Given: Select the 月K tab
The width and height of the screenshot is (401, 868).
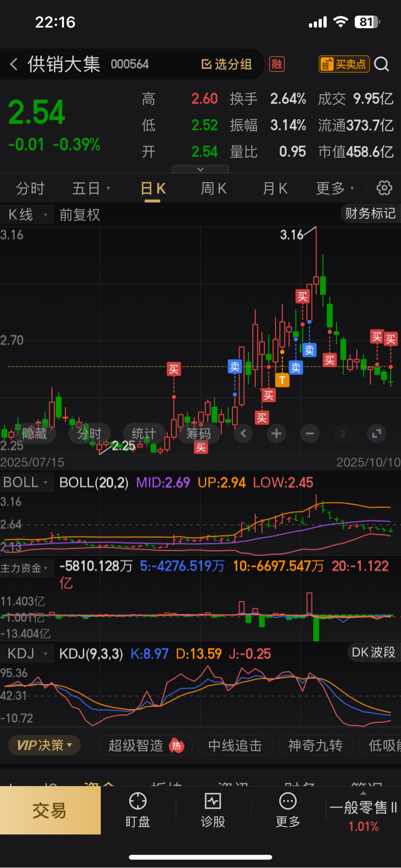Looking at the screenshot, I should click(275, 188).
